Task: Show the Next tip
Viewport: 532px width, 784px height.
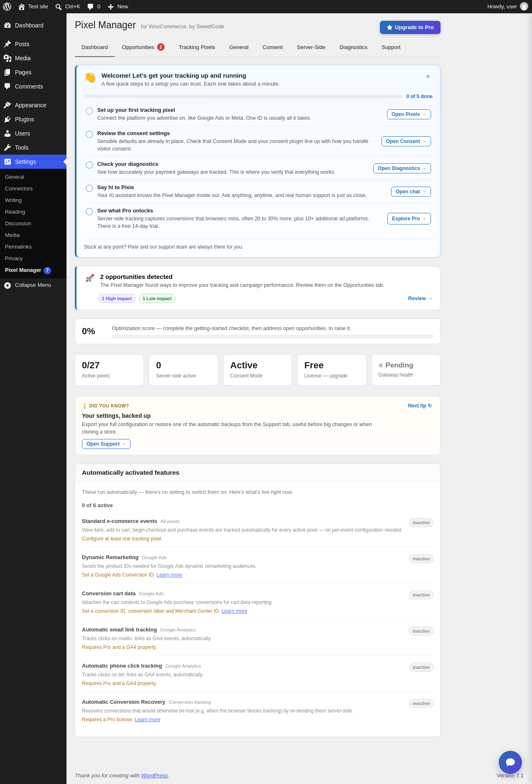Action: click(x=420, y=406)
